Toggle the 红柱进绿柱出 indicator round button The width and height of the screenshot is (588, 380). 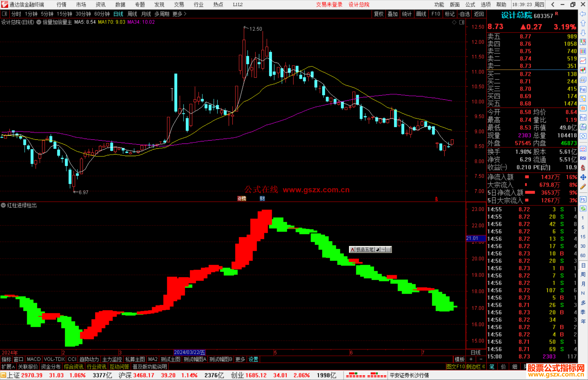coord(3,205)
